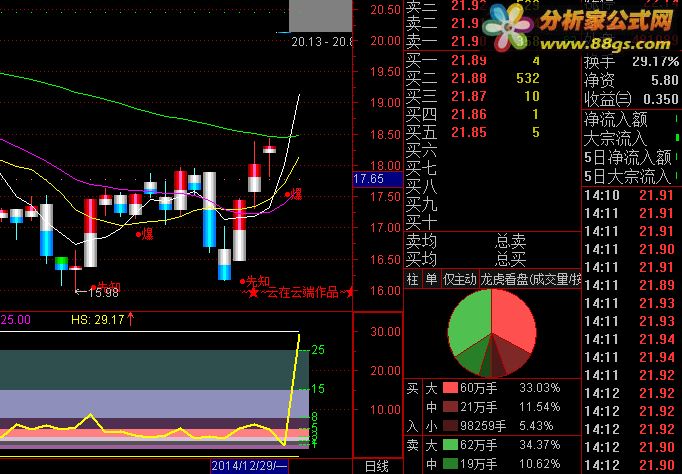Click the 净流入额 label
Image resolution: width=682 pixels, height=474 pixels.
[x=615, y=119]
